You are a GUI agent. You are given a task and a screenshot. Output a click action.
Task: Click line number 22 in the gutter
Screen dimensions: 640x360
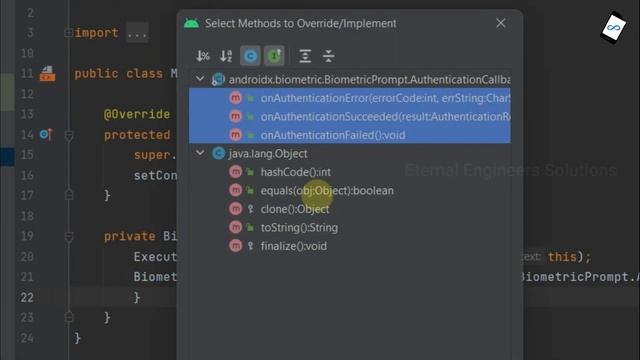pos(27,297)
